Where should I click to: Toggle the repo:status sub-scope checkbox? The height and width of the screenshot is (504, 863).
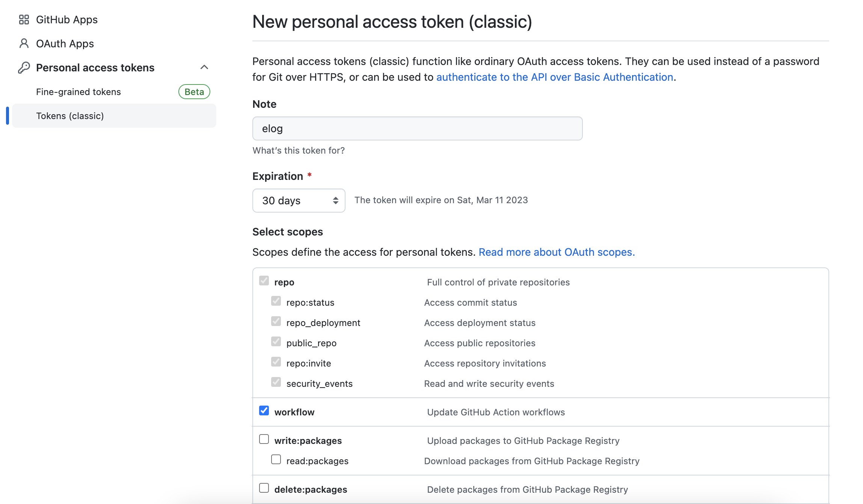[x=276, y=301]
